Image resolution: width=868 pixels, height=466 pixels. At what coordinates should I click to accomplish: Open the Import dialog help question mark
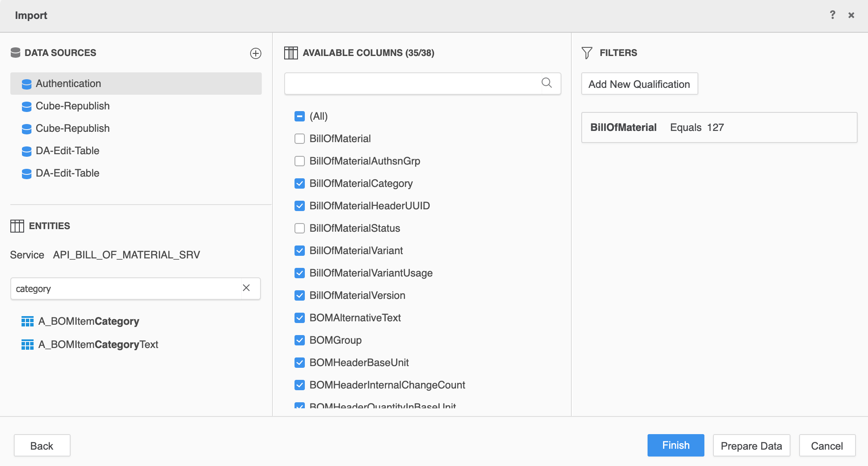coord(833,15)
